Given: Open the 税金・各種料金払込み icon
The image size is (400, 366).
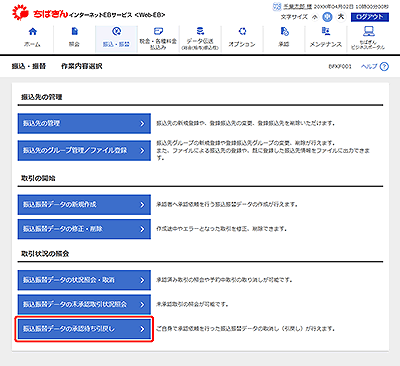Looking at the screenshot, I should 158,31.
